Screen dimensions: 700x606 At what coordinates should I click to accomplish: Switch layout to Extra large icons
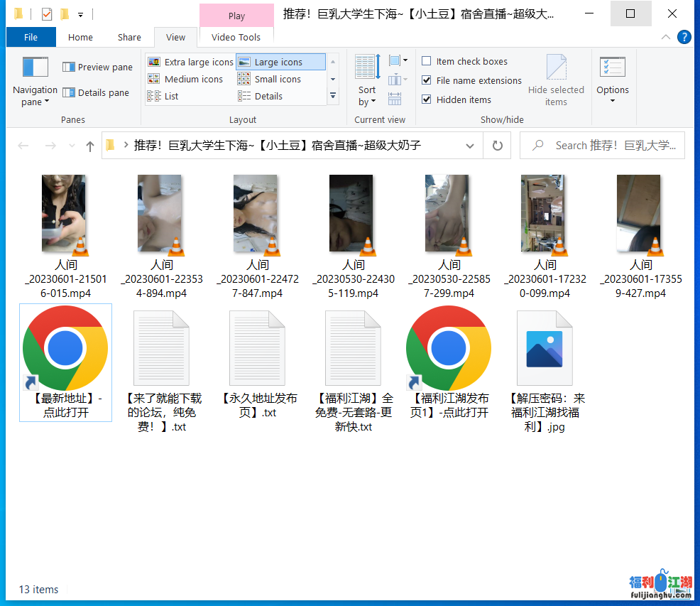click(x=190, y=62)
